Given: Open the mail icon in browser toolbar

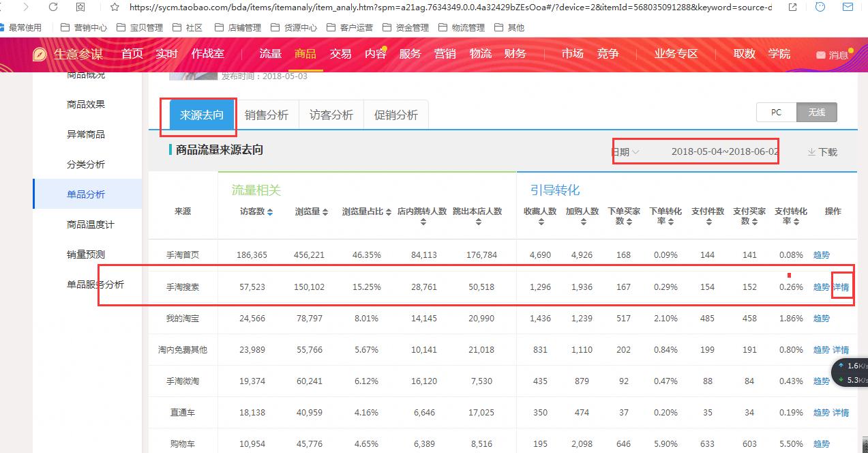Looking at the screenshot, I should tap(848, 8).
